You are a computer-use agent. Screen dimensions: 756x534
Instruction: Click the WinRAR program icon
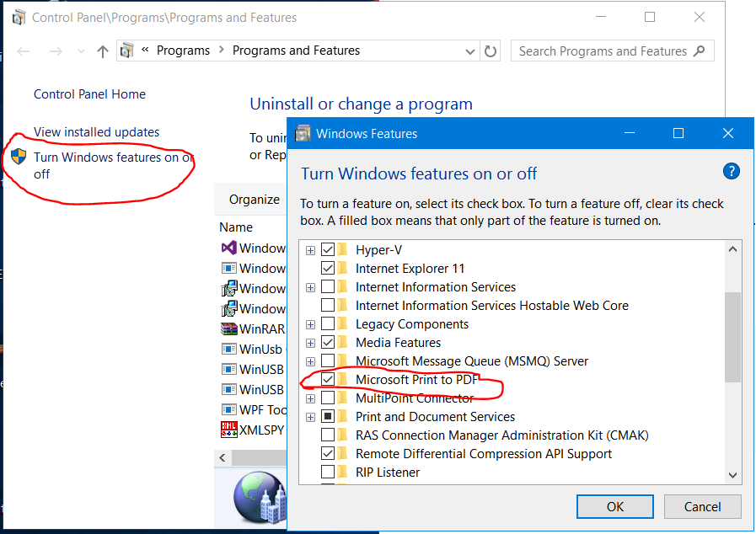click(x=228, y=329)
